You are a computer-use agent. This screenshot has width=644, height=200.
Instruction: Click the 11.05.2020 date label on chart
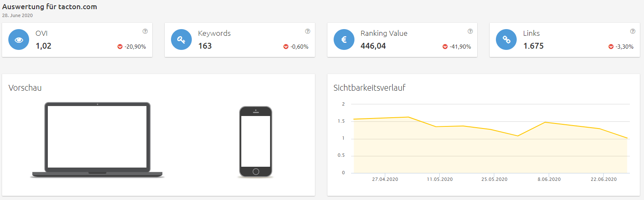440,179
